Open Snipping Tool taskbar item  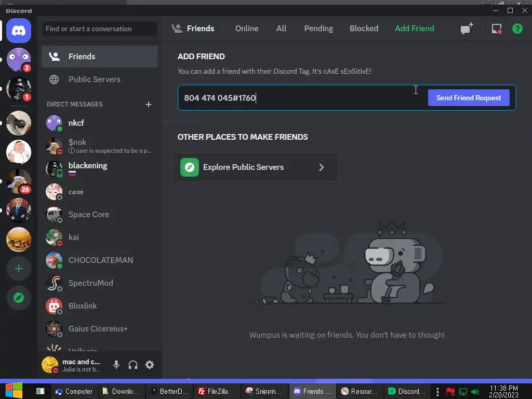(x=264, y=392)
